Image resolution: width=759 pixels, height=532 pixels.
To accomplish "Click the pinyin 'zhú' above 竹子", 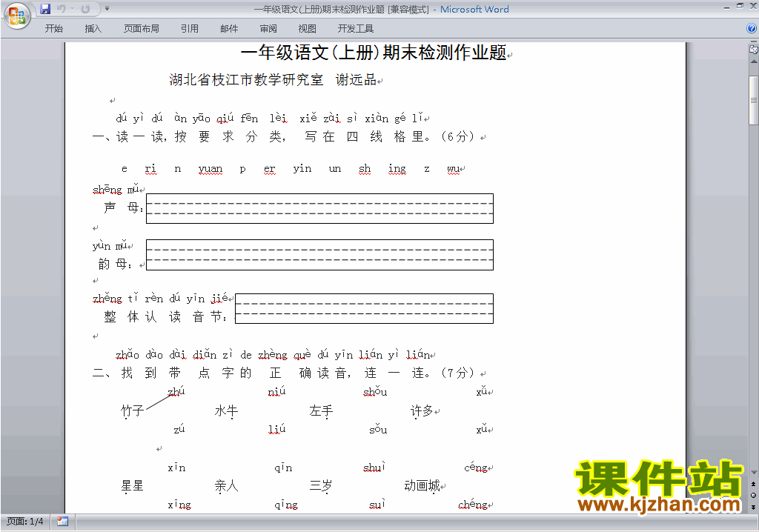I will [x=176, y=392].
